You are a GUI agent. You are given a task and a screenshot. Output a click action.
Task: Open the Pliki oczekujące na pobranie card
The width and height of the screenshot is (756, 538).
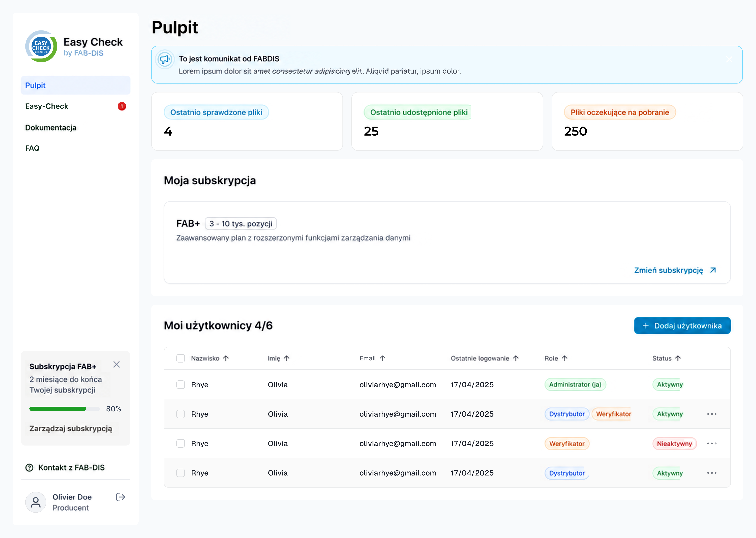(x=647, y=121)
